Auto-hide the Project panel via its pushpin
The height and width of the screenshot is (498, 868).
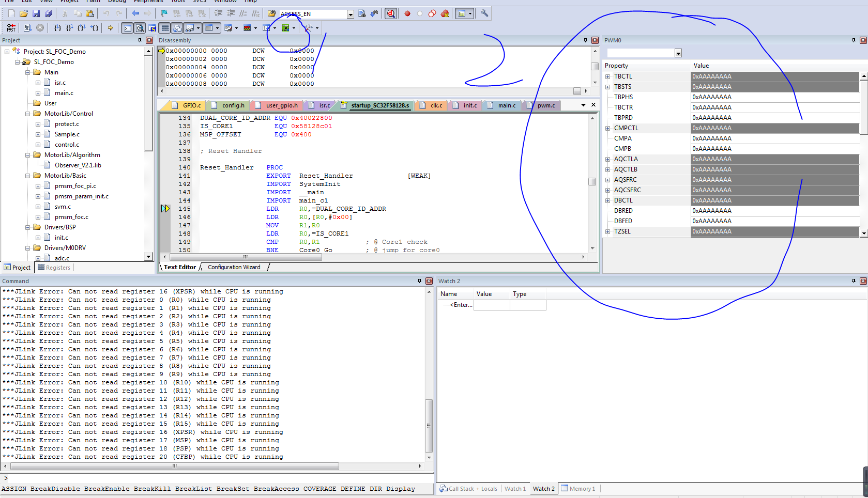(x=139, y=40)
